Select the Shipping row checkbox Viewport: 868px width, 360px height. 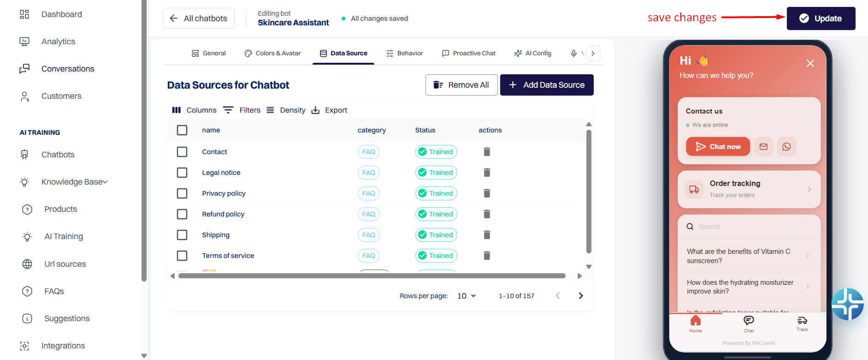point(182,235)
